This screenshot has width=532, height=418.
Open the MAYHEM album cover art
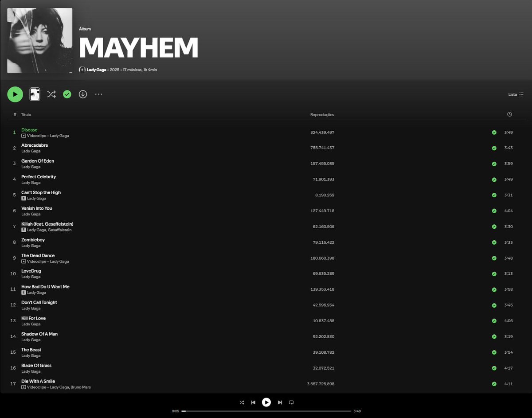point(40,40)
